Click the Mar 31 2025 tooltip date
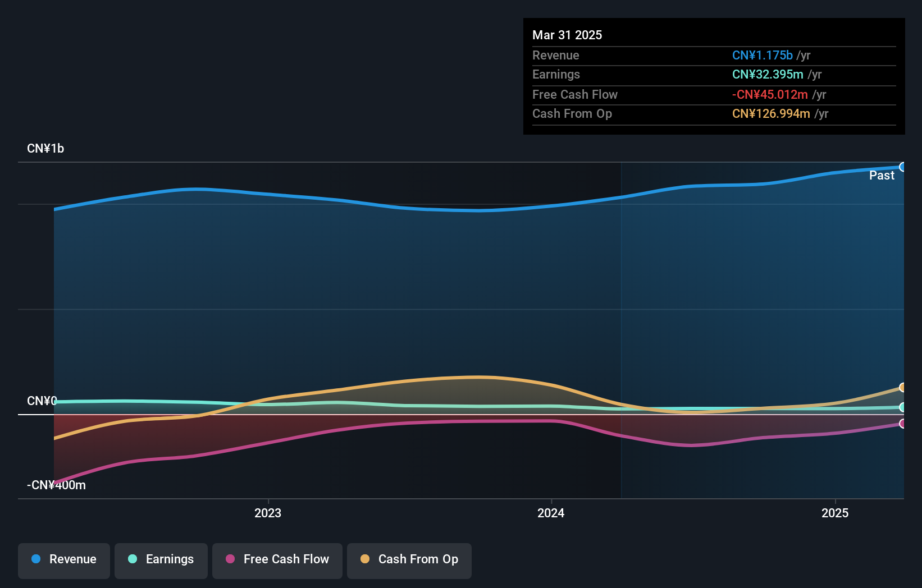Screen dimensions: 922x588 coord(567,35)
